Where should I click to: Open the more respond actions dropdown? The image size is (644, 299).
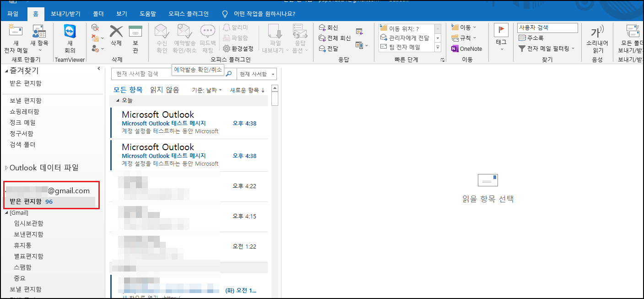pos(361,45)
